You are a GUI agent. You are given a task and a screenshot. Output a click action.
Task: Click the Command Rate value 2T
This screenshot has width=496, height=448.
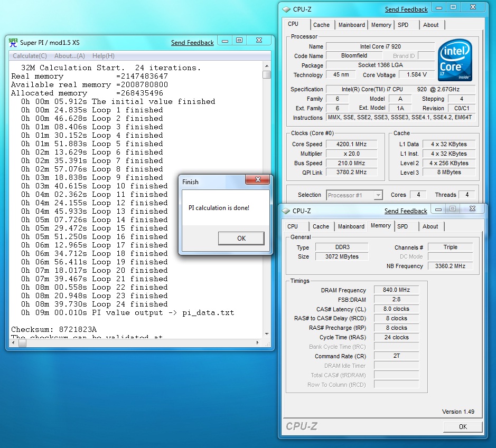click(x=396, y=356)
